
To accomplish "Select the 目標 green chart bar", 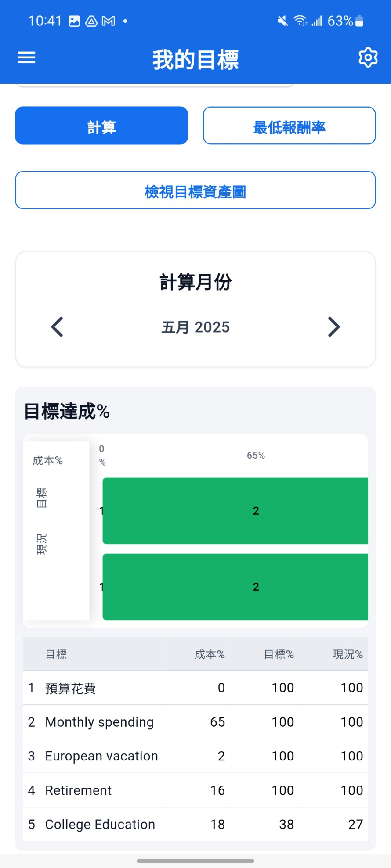I will tap(235, 511).
